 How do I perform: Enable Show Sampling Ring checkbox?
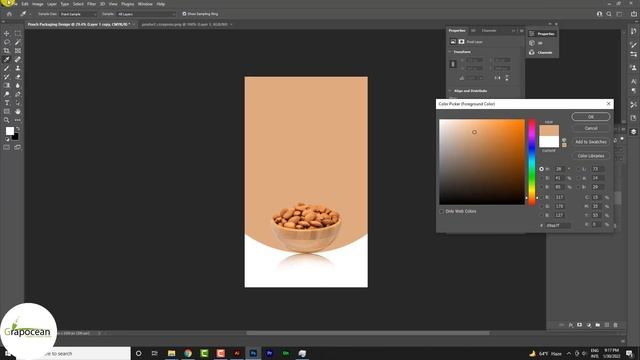pos(184,14)
